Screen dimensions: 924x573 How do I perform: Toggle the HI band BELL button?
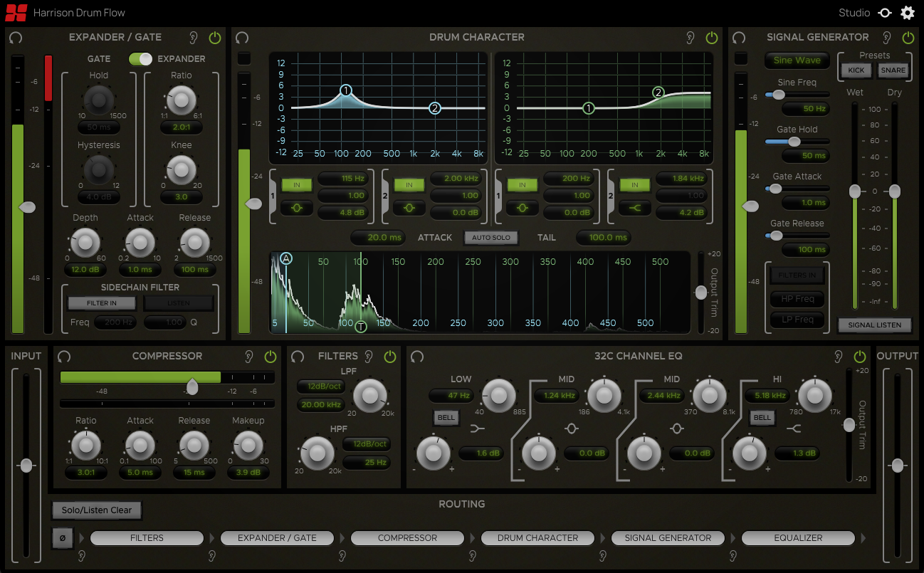pos(762,417)
